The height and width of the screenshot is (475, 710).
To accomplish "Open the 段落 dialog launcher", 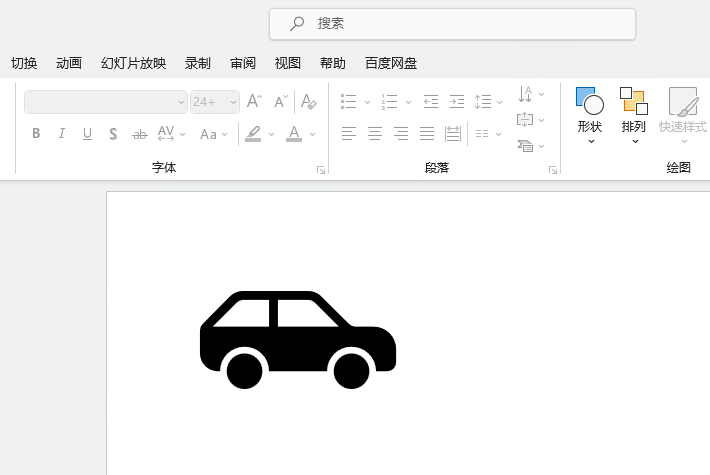I will (552, 170).
